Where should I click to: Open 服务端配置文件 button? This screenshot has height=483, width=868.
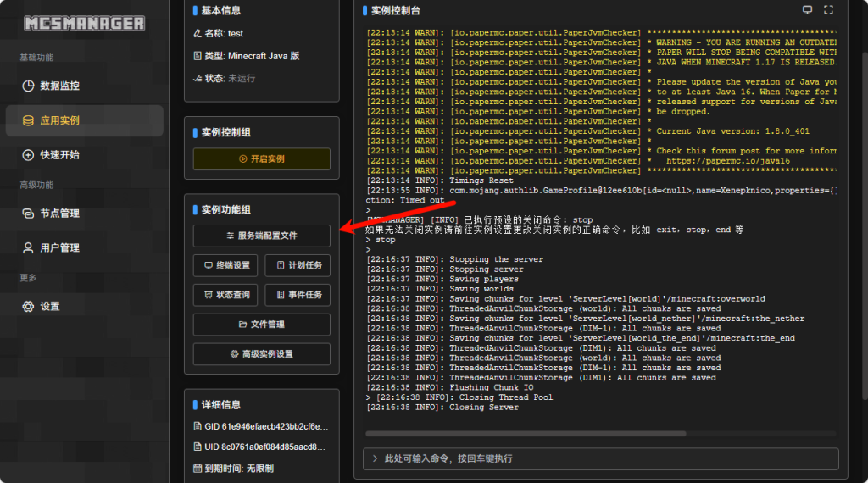[x=261, y=236]
